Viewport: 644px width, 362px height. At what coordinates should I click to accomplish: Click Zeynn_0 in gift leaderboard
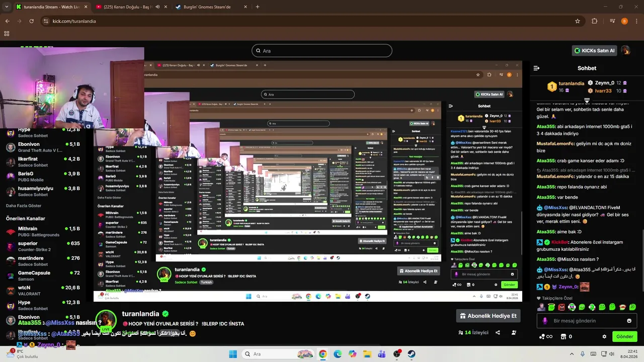pos(604,83)
